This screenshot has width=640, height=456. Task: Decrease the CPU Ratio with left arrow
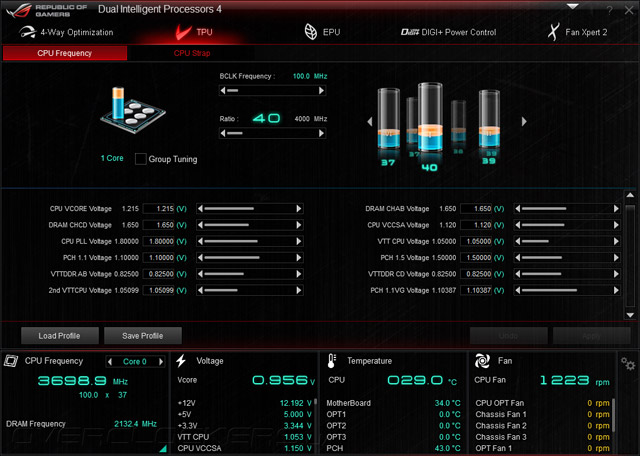point(222,133)
